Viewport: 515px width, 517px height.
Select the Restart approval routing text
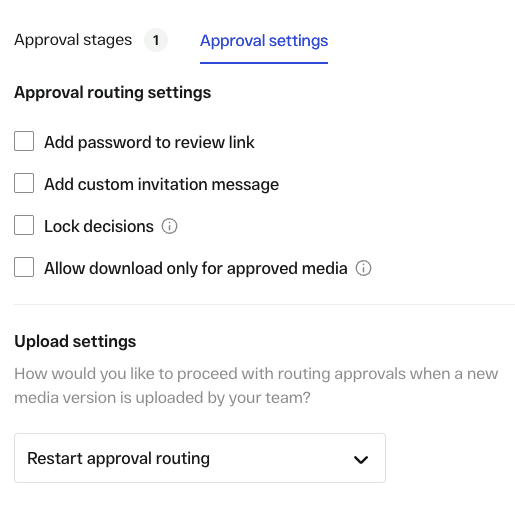pyautogui.click(x=119, y=458)
